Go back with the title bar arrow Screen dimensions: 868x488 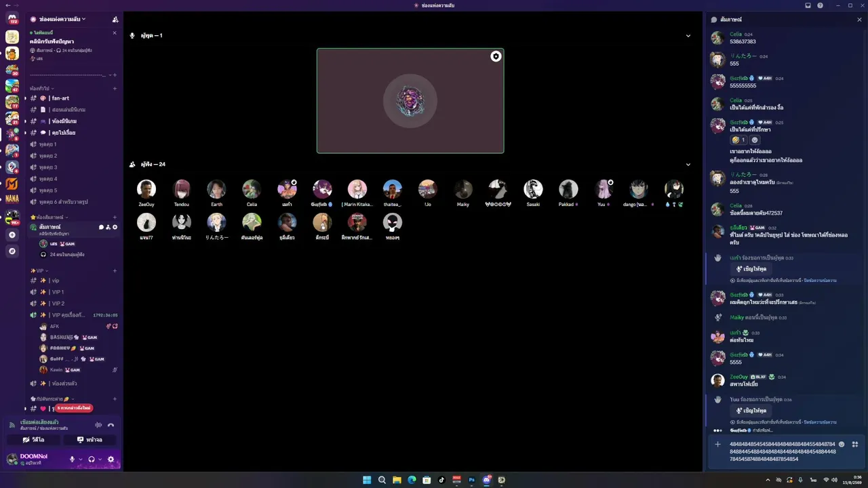[x=7, y=5]
